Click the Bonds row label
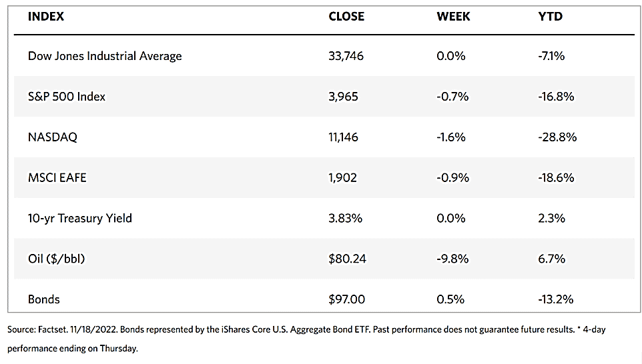Image resolution: width=642 pixels, height=364 pixels. point(44,299)
